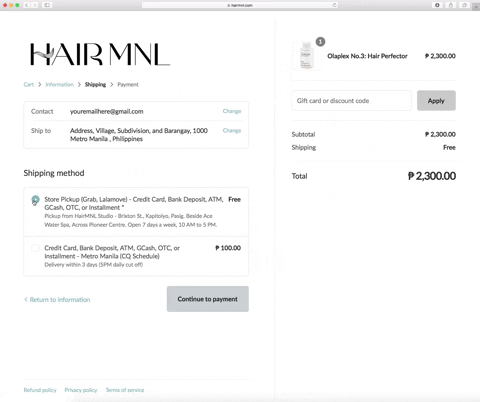The image size is (480, 402).
Task: Click the new tab plus button
Action: click(476, 7)
